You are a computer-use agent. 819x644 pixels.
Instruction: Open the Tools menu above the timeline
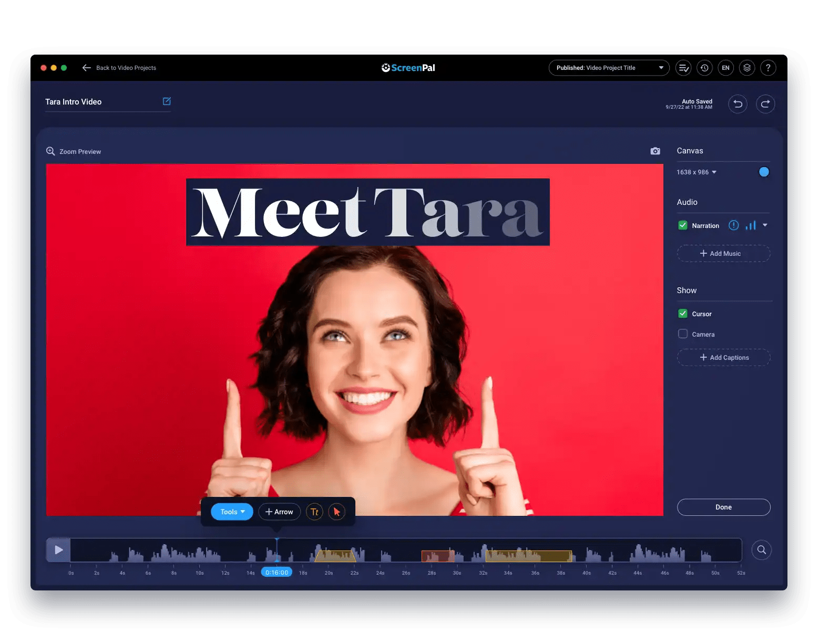click(x=231, y=511)
